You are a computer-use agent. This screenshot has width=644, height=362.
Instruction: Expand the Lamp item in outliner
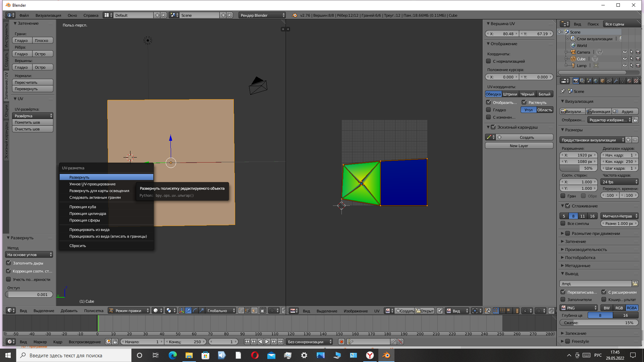pyautogui.click(x=566, y=66)
